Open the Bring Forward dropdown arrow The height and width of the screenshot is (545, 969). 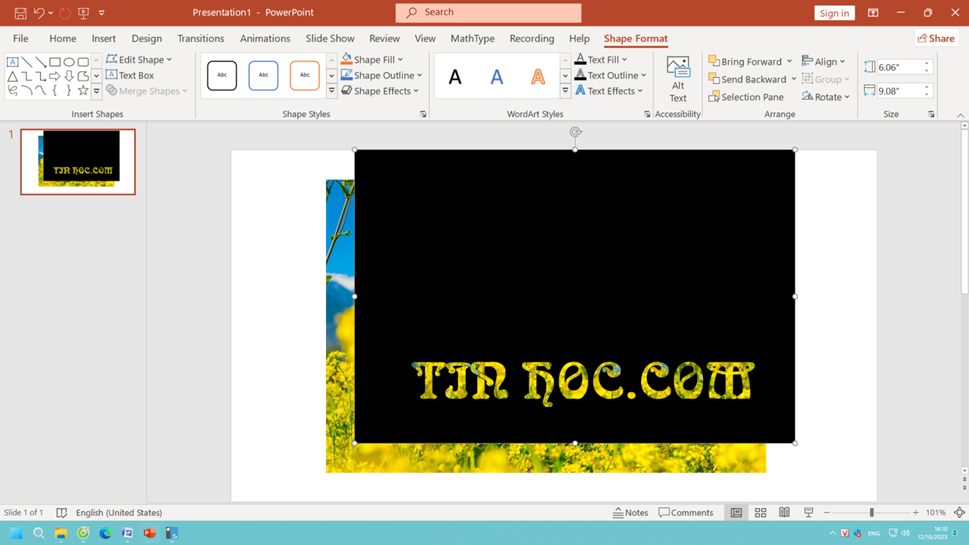tap(789, 62)
